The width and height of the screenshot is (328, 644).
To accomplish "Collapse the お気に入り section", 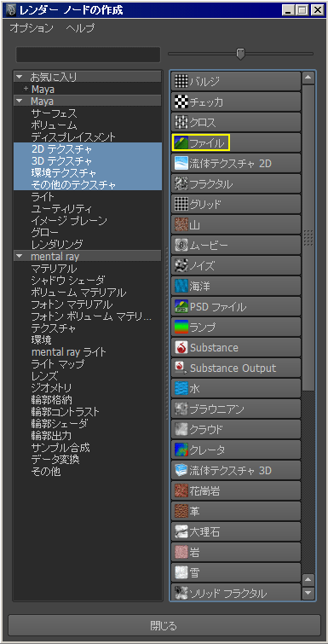I will pos(20,77).
